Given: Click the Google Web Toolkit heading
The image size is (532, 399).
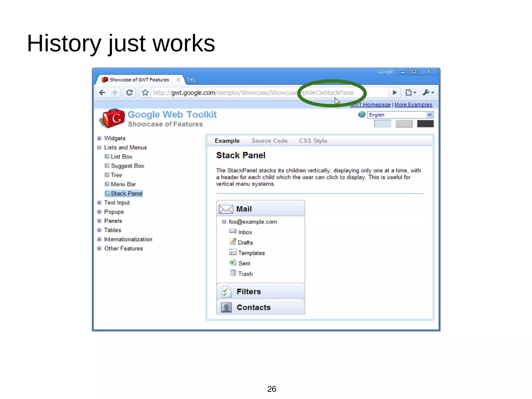Looking at the screenshot, I should click(x=172, y=115).
